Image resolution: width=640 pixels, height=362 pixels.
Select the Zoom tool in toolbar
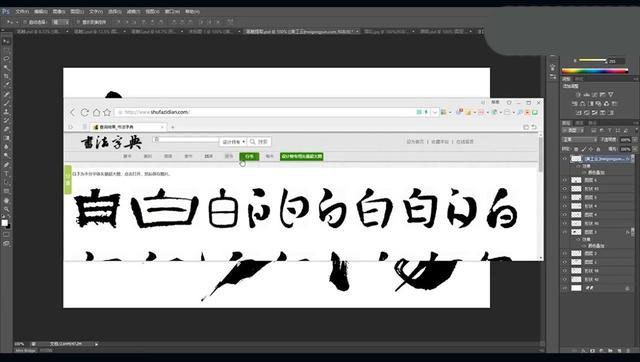(x=6, y=209)
